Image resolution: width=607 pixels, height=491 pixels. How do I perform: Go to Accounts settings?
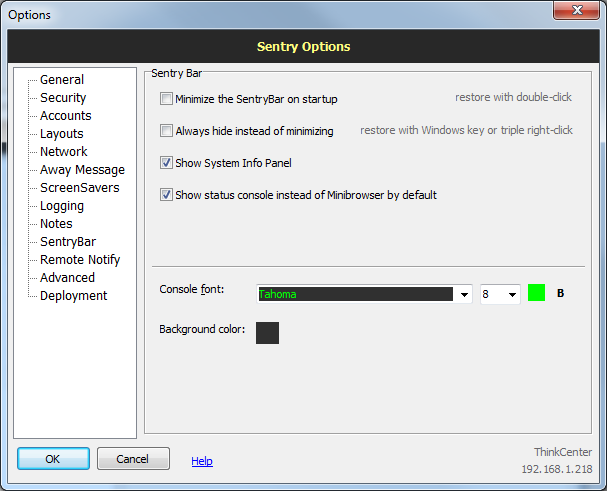(x=66, y=115)
